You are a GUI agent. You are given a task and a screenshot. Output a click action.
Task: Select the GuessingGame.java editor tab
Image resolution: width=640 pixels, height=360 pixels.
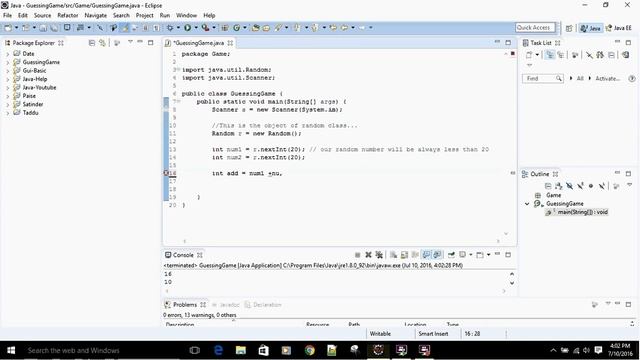tap(199, 43)
